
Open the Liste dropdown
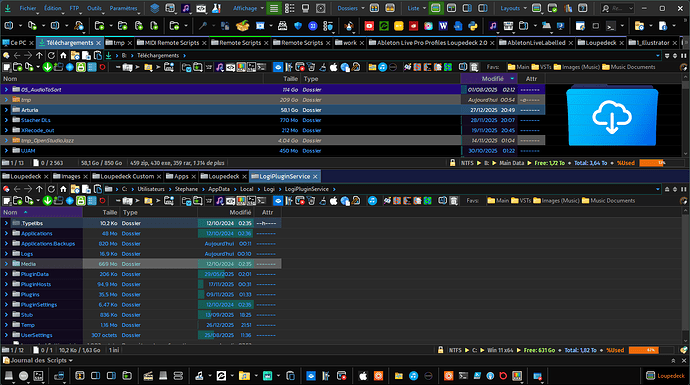pyautogui.click(x=416, y=8)
